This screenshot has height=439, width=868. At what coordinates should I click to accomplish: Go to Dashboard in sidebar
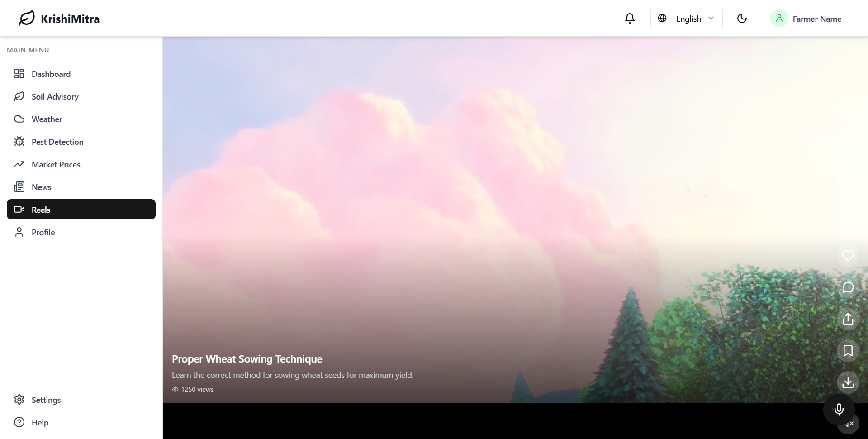click(x=51, y=74)
